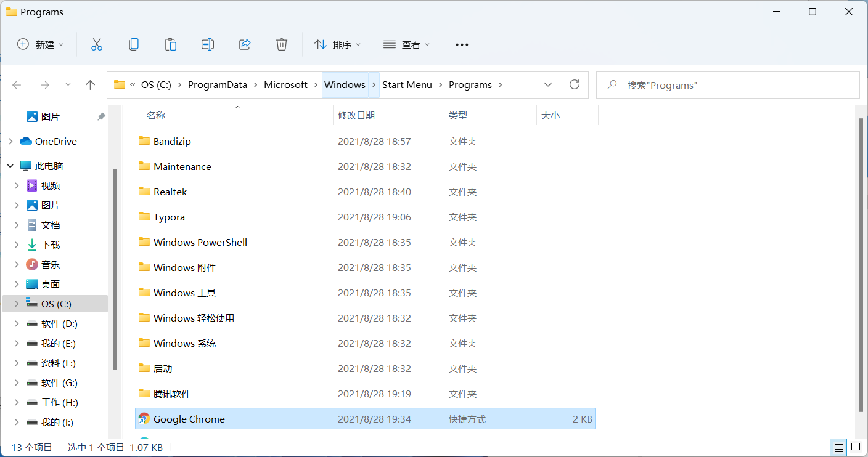
Task: Click the Copy icon in toolbar
Action: (x=134, y=44)
